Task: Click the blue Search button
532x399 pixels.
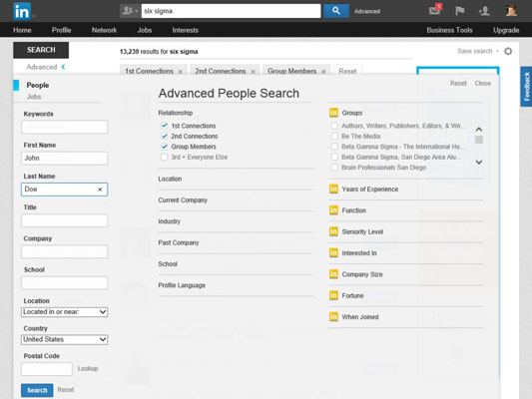Action: click(x=37, y=390)
